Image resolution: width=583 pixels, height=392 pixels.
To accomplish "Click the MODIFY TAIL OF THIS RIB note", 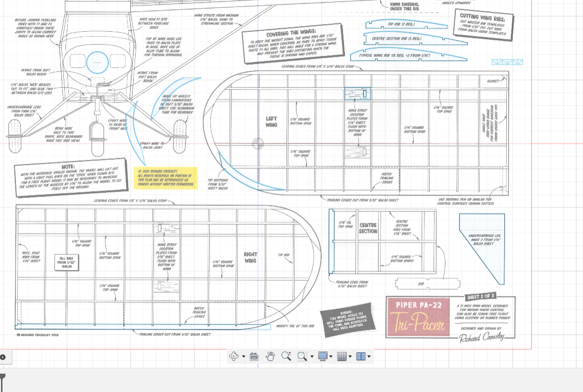I will (x=295, y=326).
